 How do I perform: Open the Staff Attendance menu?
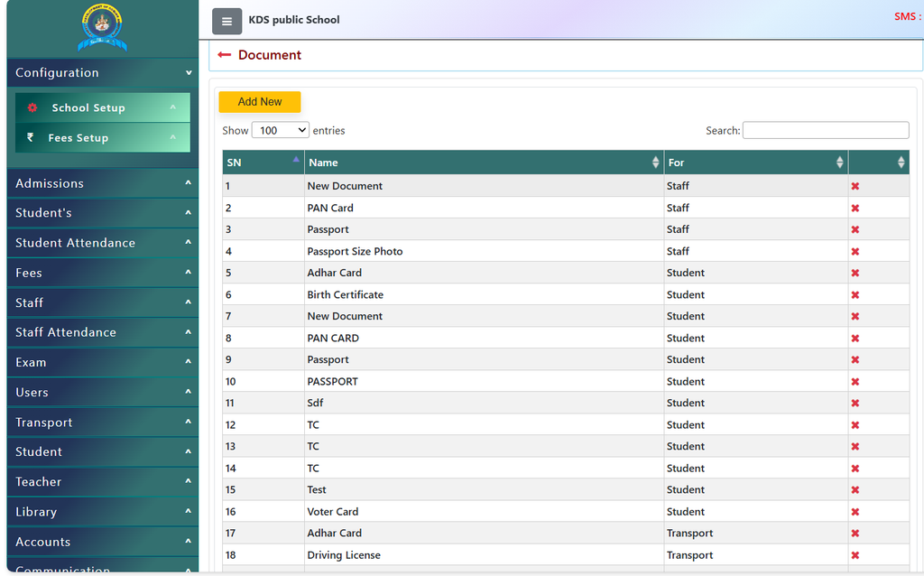[x=103, y=332]
